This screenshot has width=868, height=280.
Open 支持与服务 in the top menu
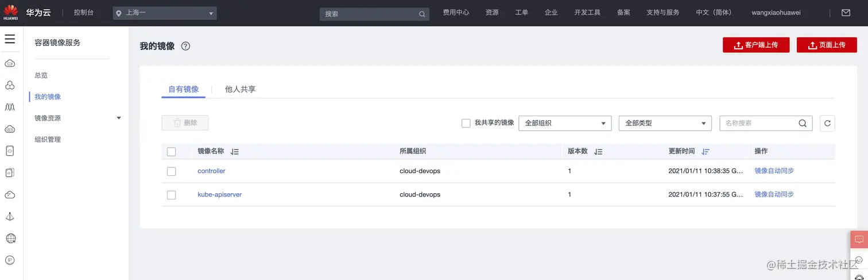click(x=663, y=12)
